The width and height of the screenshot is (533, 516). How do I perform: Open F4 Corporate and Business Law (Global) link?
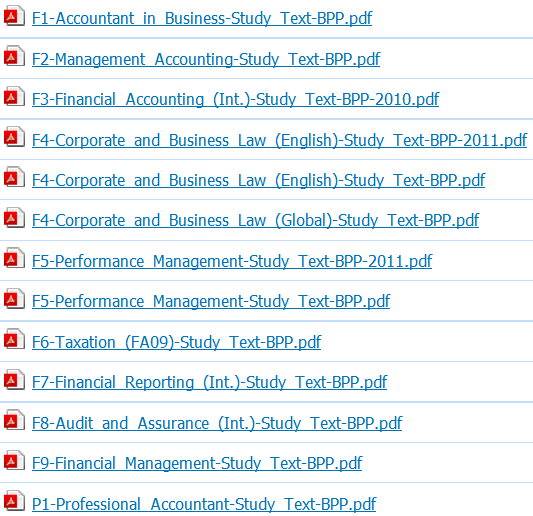click(x=256, y=220)
